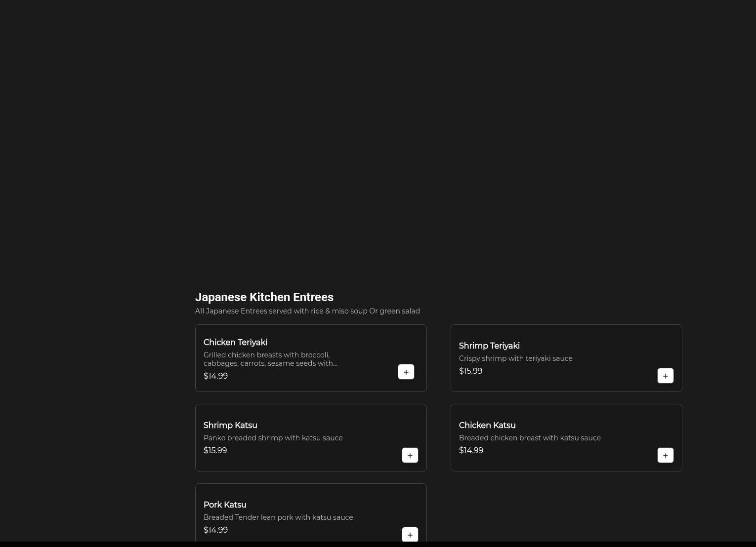This screenshot has width=756, height=547.
Task: Select the 'Crispy shrimp with teriyaki sauce' description
Action: [x=516, y=358]
